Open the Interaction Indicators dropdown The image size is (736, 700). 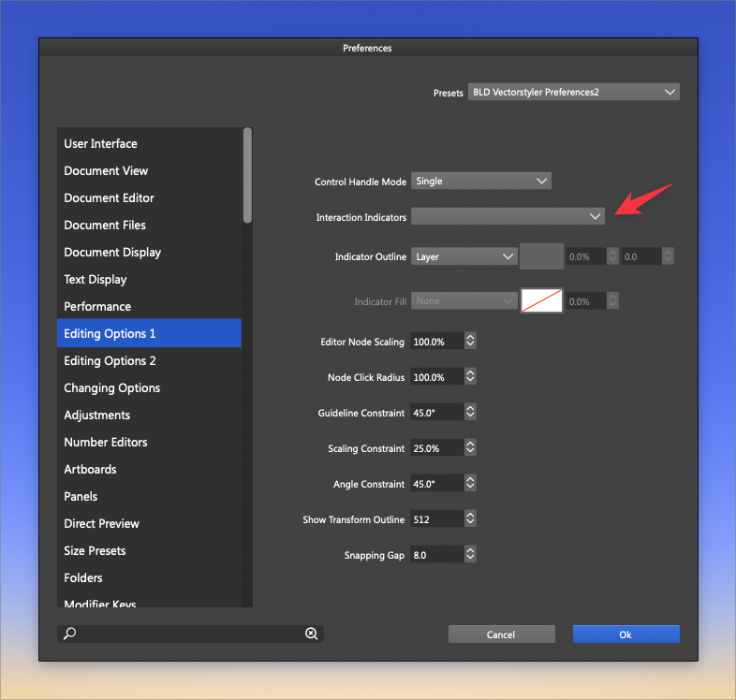(508, 216)
